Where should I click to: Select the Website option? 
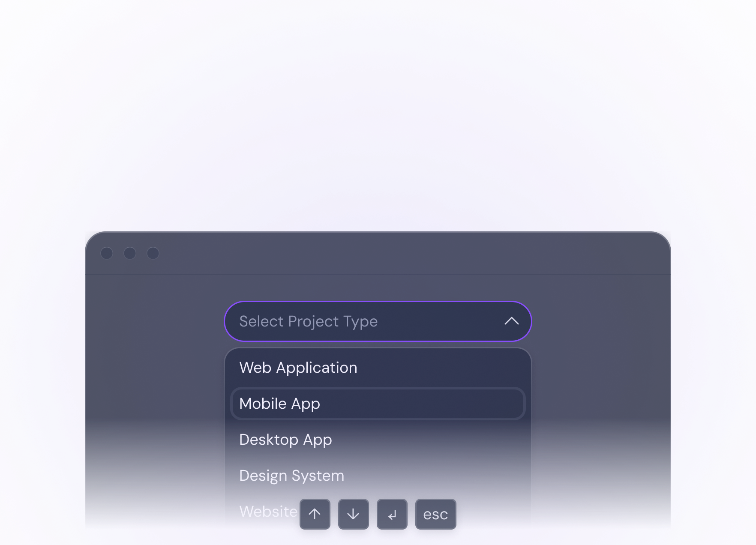[268, 511]
